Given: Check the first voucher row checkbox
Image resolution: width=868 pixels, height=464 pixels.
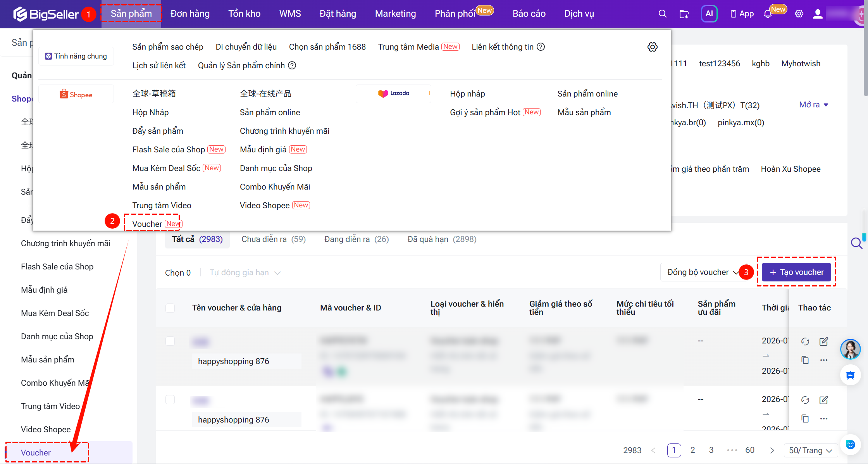Looking at the screenshot, I should (x=170, y=341).
